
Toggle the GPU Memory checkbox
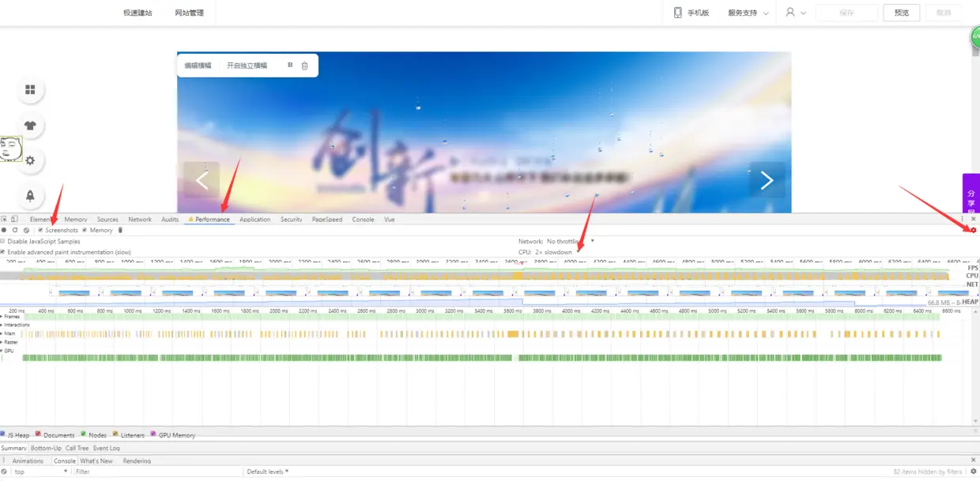(x=153, y=434)
